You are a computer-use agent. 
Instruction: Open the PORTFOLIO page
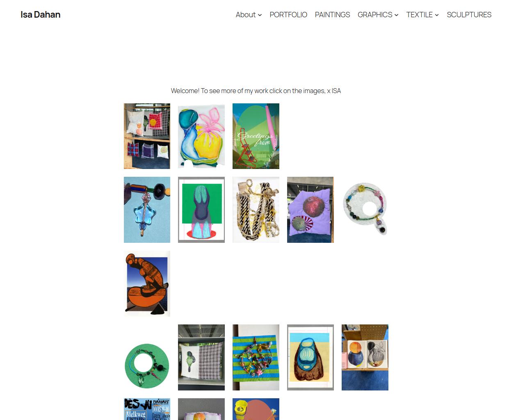click(288, 14)
